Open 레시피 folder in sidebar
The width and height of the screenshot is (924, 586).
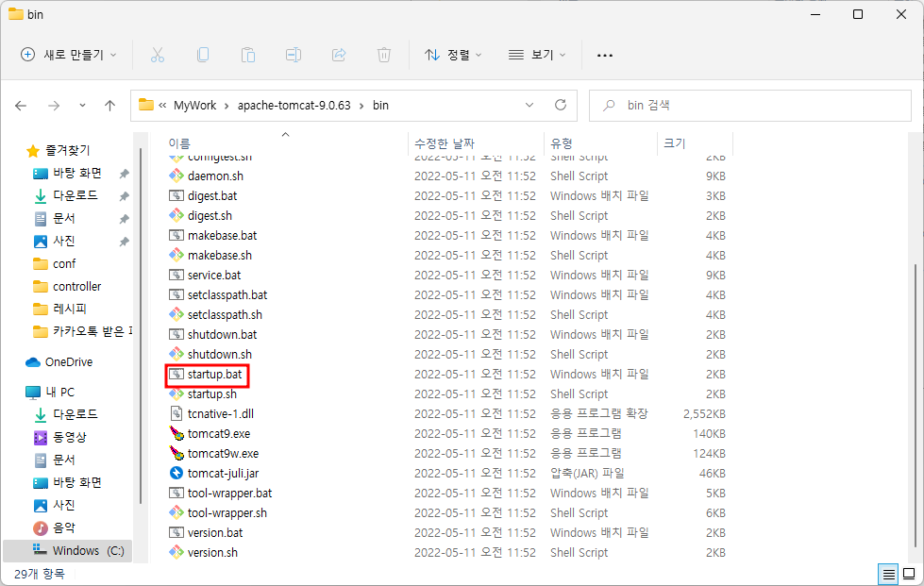(x=59, y=310)
